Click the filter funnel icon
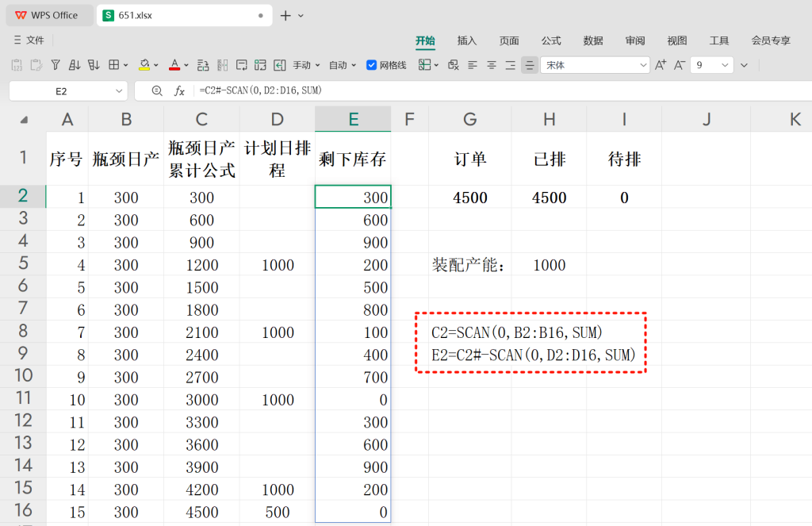 pyautogui.click(x=56, y=65)
